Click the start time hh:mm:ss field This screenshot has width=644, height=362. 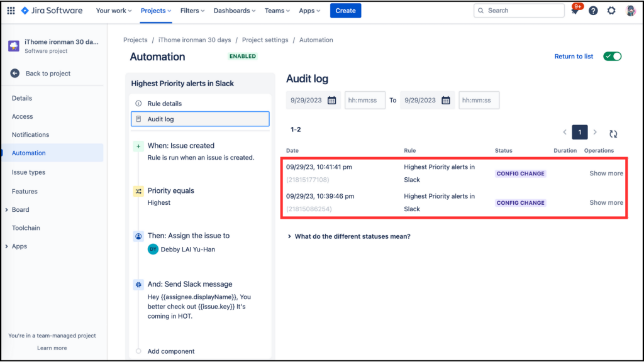[x=365, y=100]
